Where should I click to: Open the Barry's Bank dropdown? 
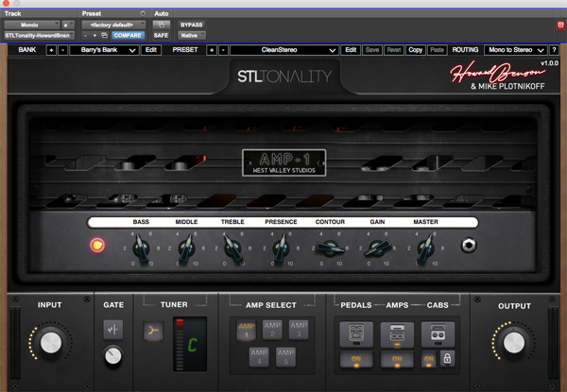coord(104,50)
